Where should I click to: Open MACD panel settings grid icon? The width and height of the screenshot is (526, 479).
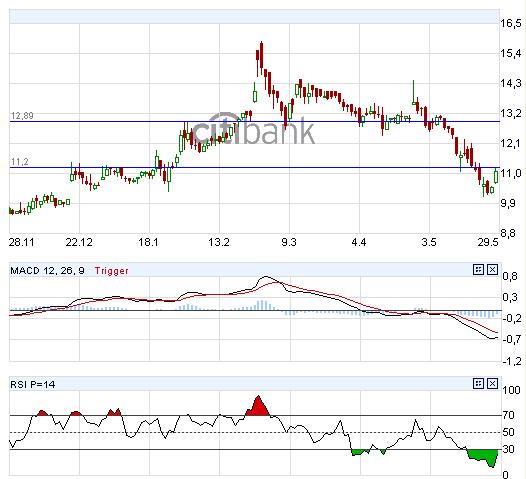click(x=478, y=269)
